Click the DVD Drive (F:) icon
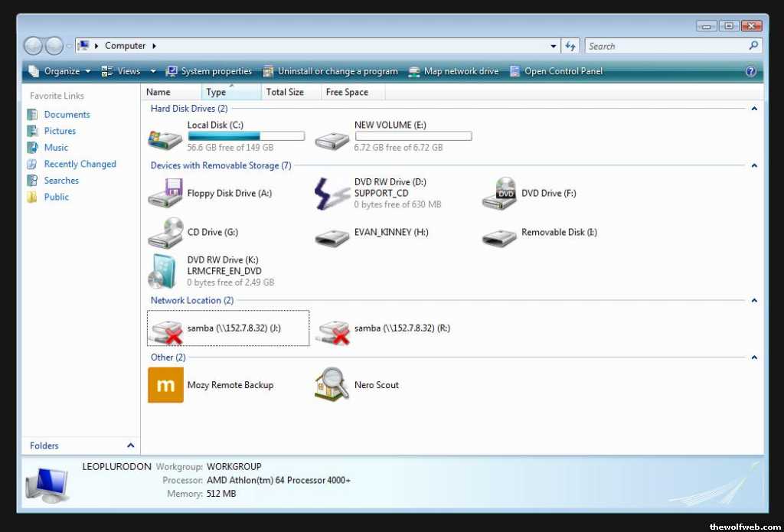784x532 pixels. 499,194
